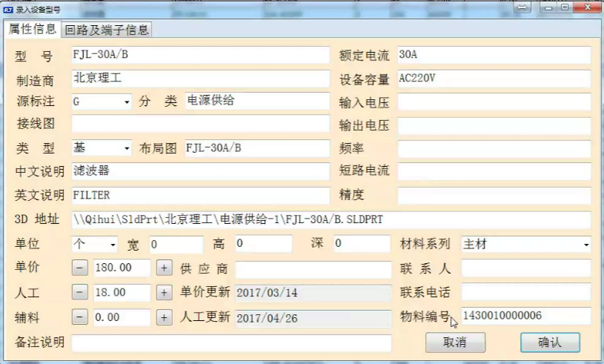Increase 辅料 with the plus button
The height and width of the screenshot is (364, 604).
coord(164,317)
